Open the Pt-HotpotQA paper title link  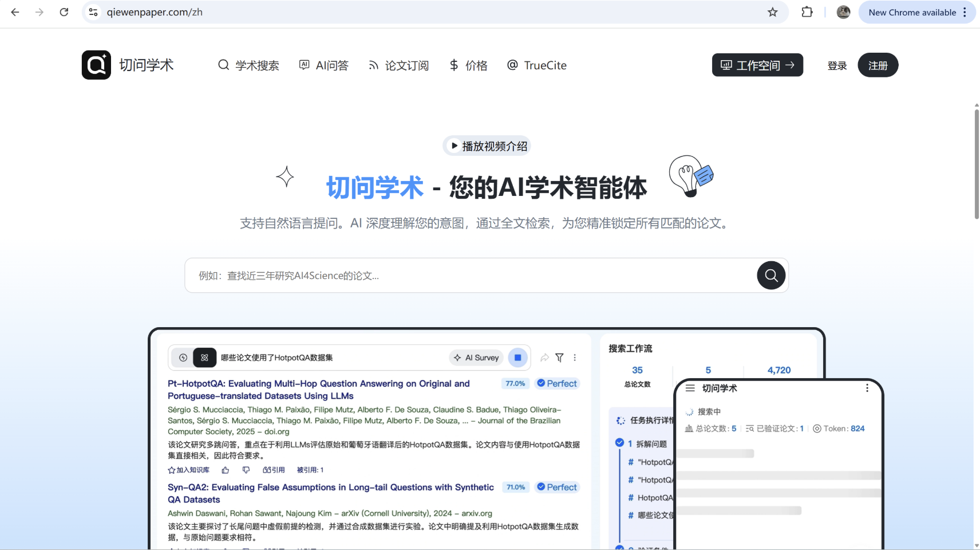[x=318, y=390]
